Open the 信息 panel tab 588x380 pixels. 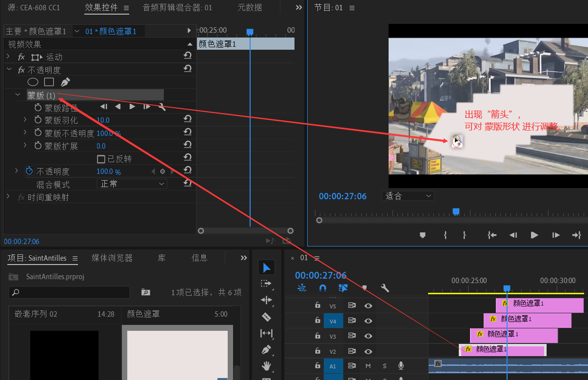click(x=199, y=258)
